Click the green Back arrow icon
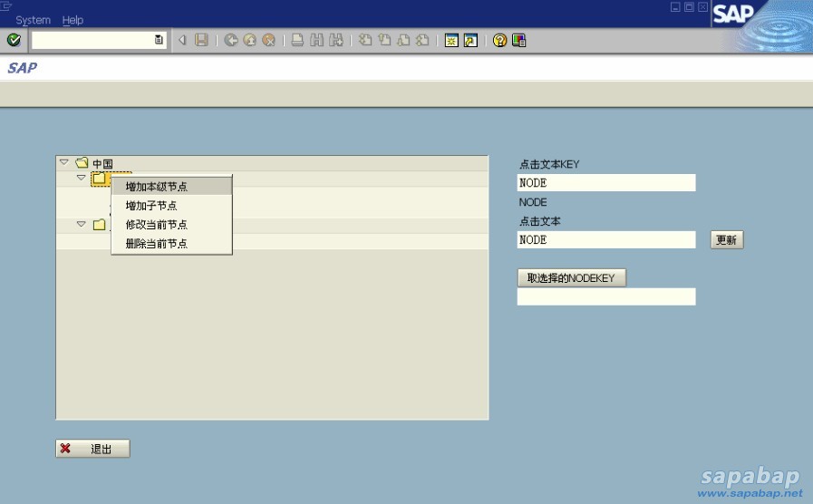813x504 pixels. [231, 40]
